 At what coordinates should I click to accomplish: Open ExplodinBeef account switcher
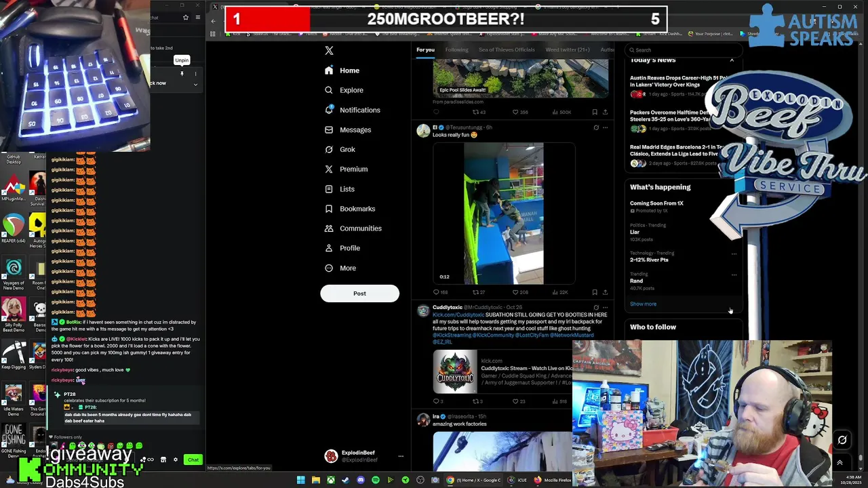coord(363,456)
